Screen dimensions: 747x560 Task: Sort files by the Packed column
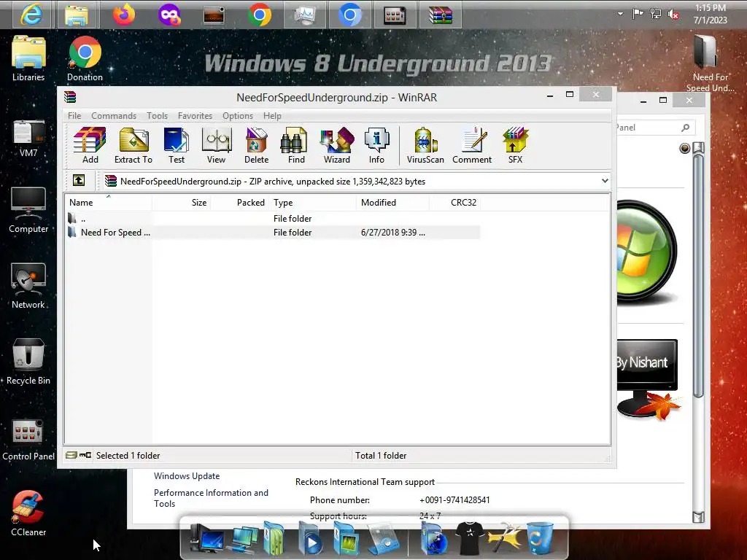click(240, 203)
